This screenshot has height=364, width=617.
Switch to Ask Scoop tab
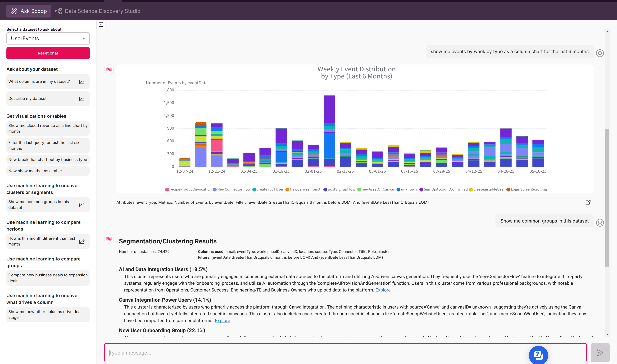pyautogui.click(x=29, y=11)
